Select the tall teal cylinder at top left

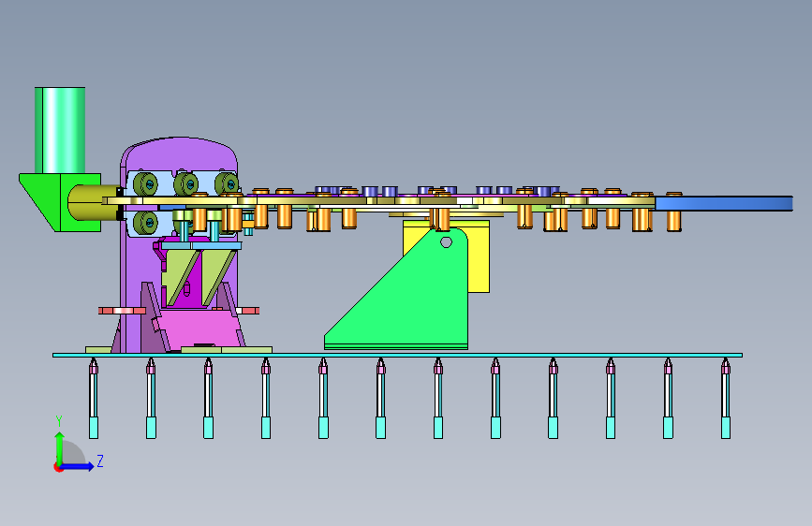pos(60,130)
